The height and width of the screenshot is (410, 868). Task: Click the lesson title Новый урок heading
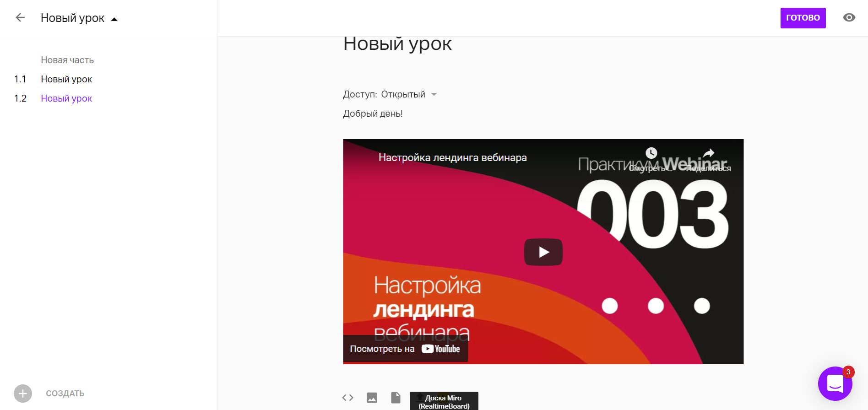[397, 44]
